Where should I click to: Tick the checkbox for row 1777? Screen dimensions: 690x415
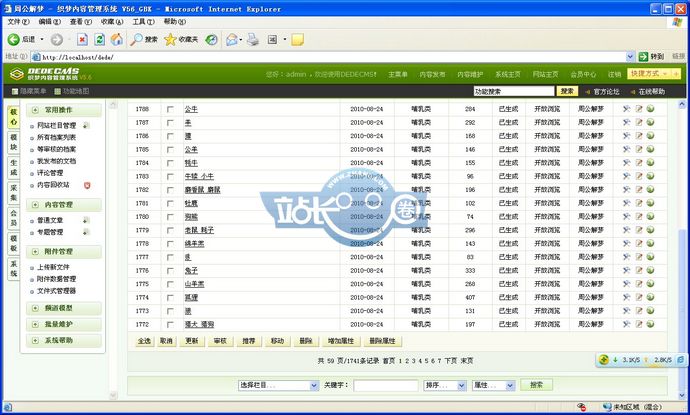(x=170, y=257)
